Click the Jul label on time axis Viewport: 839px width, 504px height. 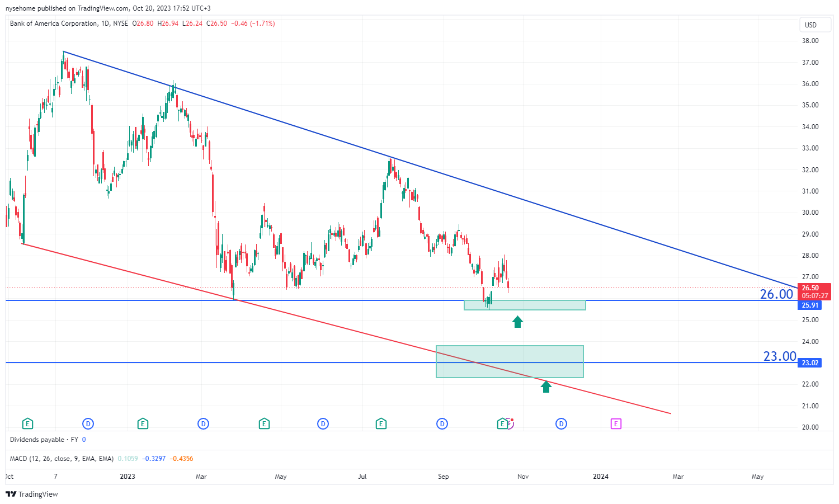pos(362,477)
